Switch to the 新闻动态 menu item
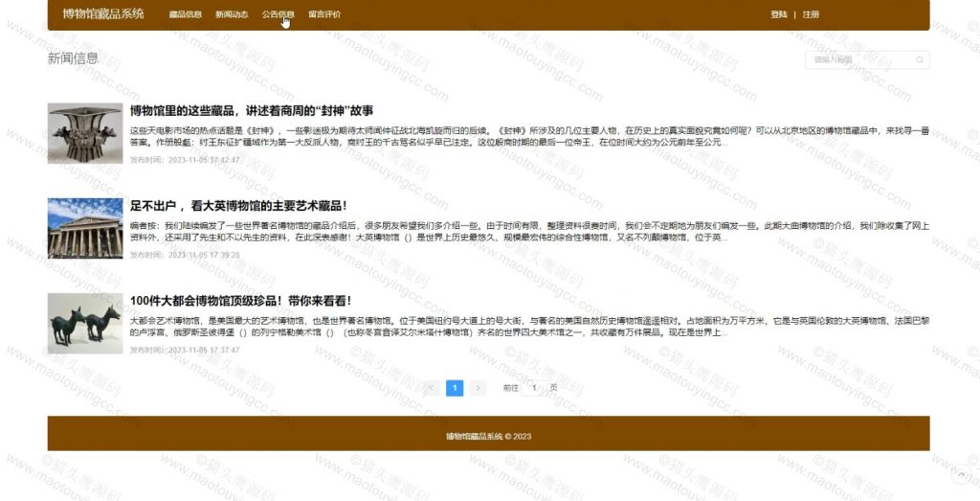The height and width of the screenshot is (501, 980). coord(232,14)
